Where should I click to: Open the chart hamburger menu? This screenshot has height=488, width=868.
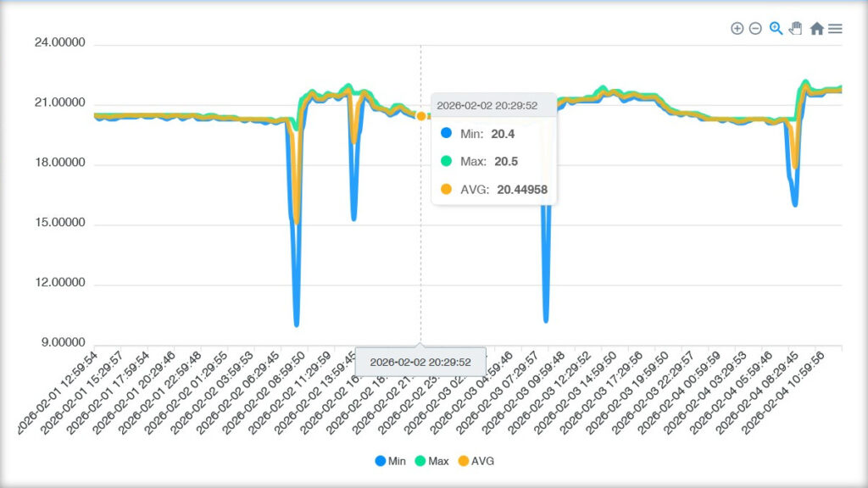[835, 29]
